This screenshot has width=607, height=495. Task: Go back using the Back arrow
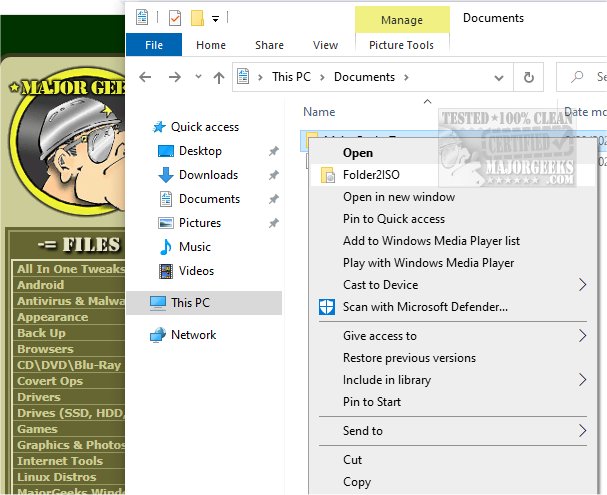146,78
